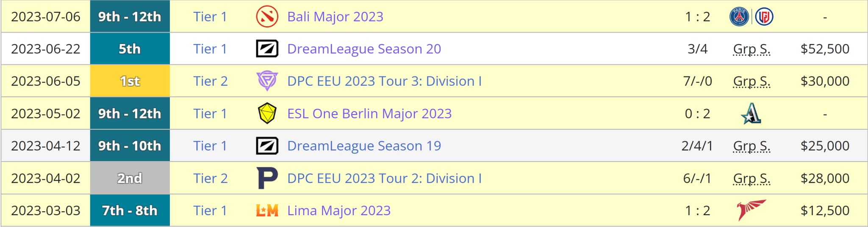Click the dark P logo for Tour 2
The height and width of the screenshot is (227, 868).
pos(267,178)
